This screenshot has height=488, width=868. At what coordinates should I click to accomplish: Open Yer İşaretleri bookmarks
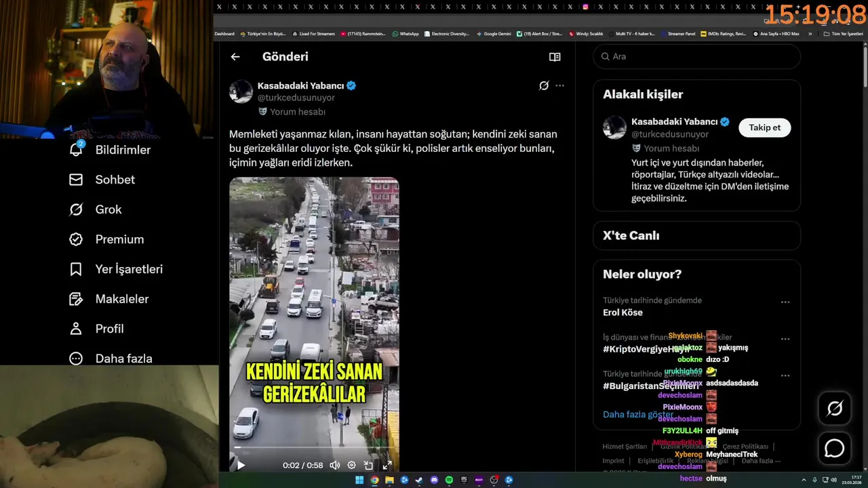point(116,269)
